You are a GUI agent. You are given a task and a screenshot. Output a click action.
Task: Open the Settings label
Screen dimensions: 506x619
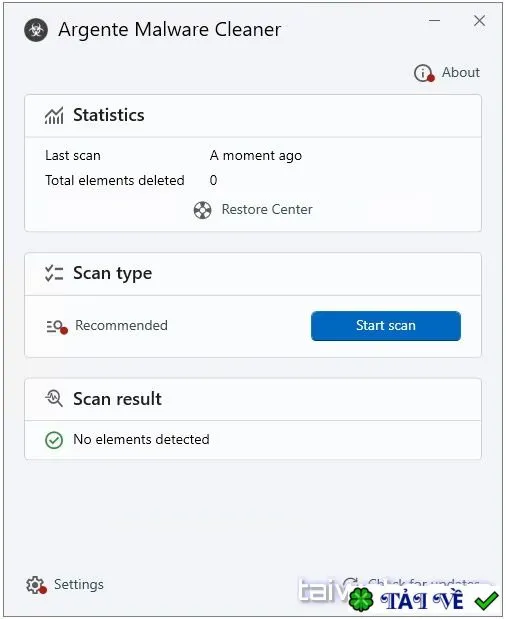click(79, 584)
